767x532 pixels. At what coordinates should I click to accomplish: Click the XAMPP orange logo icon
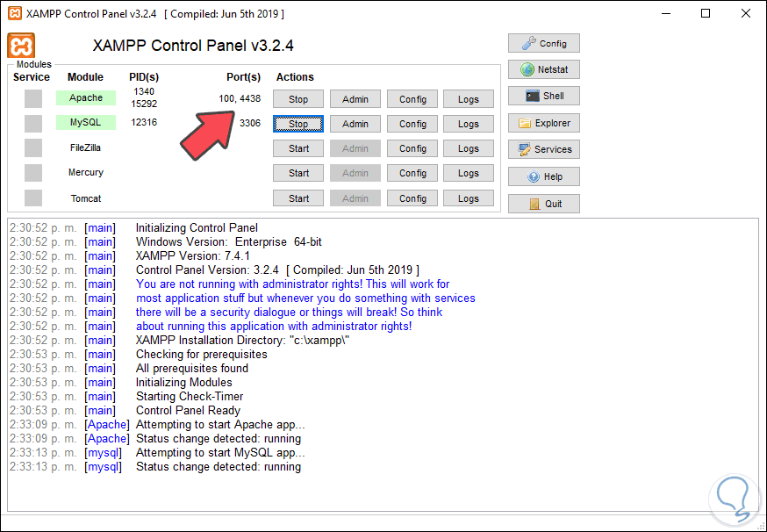[x=21, y=46]
